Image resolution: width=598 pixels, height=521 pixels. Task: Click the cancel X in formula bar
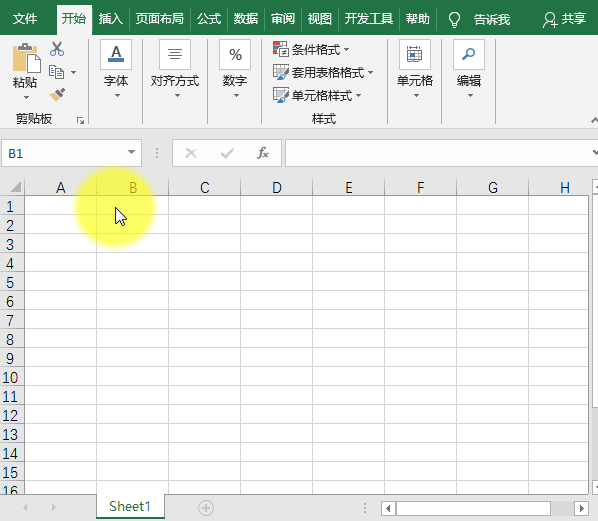[x=191, y=153]
